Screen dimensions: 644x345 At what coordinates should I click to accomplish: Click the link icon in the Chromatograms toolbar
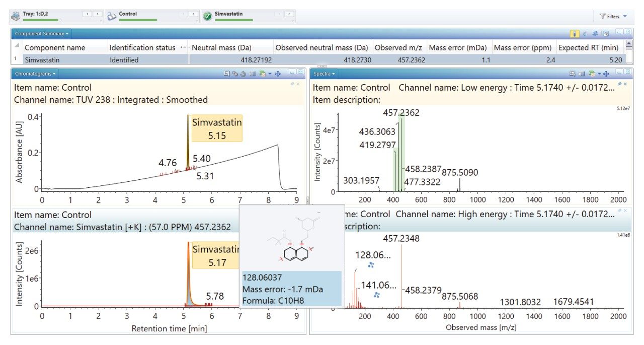pyautogui.click(x=235, y=74)
